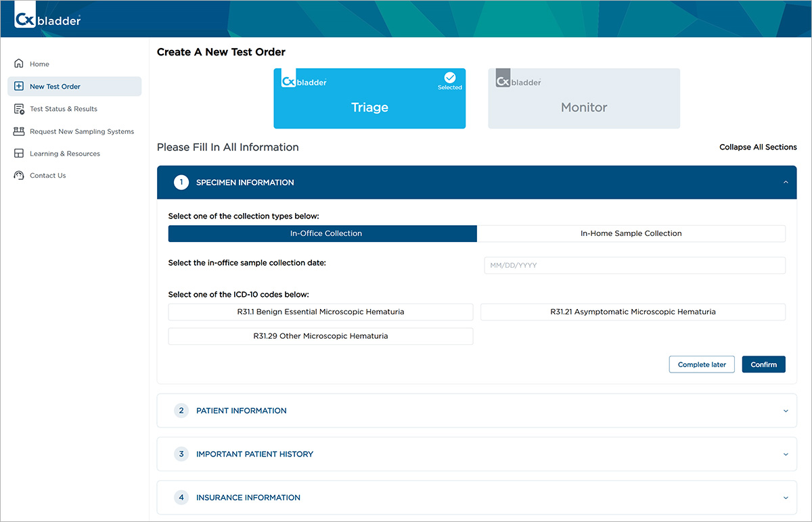Screen dimensions: 812x522
Task: Choose R31.1 Benign Essential Microscopic Hematuria
Action: coord(320,312)
